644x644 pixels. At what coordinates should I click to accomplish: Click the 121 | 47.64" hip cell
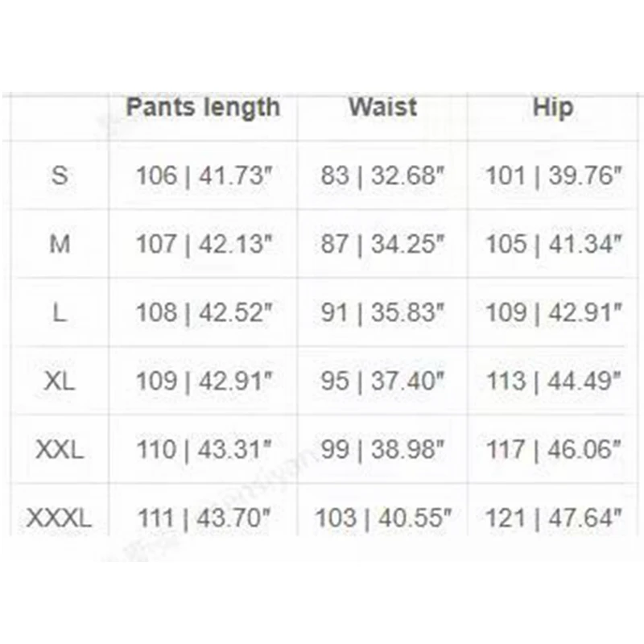point(554,518)
